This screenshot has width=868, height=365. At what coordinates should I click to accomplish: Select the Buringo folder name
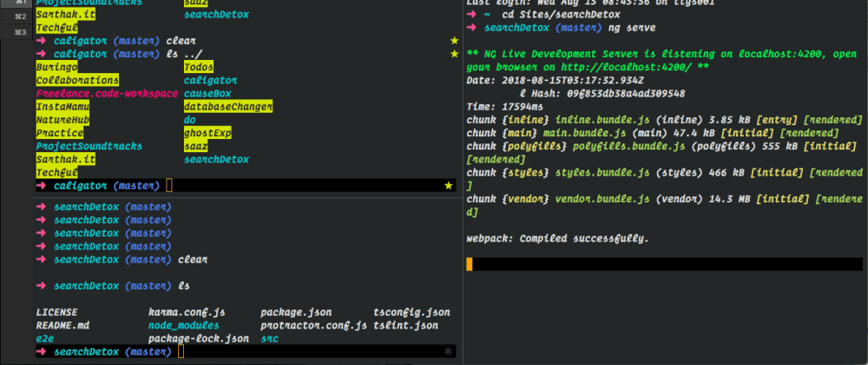(x=56, y=68)
